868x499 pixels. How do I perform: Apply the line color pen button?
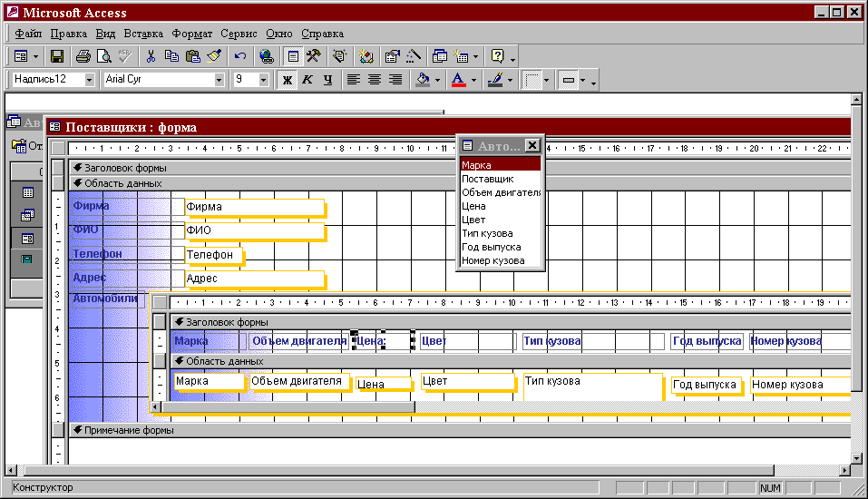pos(495,80)
